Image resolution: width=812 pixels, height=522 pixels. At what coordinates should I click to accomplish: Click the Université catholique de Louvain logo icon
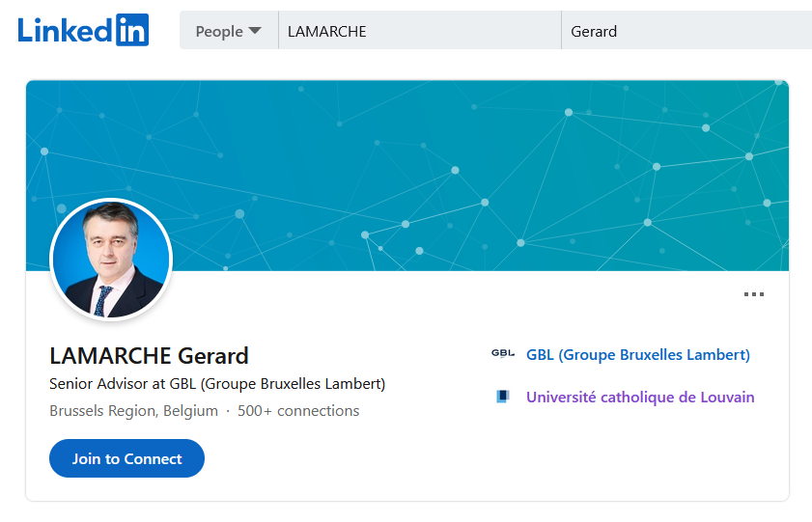click(503, 397)
